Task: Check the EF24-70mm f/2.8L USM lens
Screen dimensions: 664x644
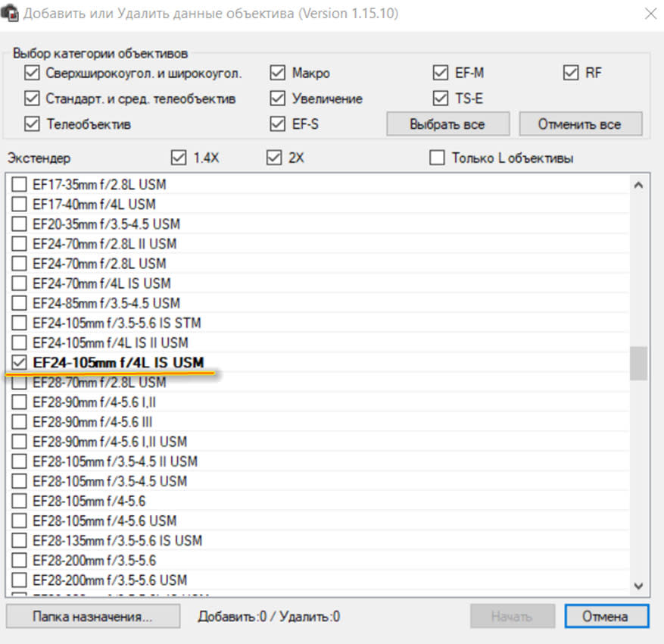Action: pos(19,264)
